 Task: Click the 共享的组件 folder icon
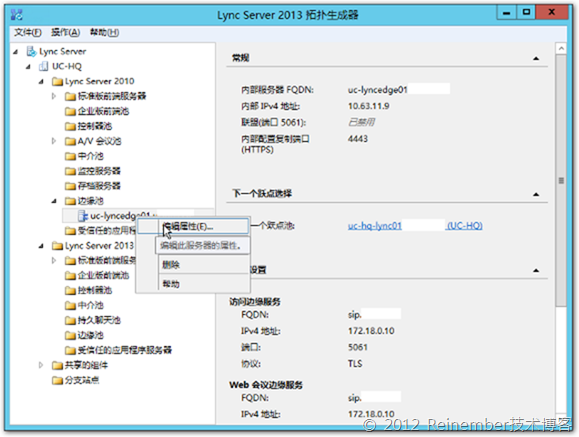57,365
